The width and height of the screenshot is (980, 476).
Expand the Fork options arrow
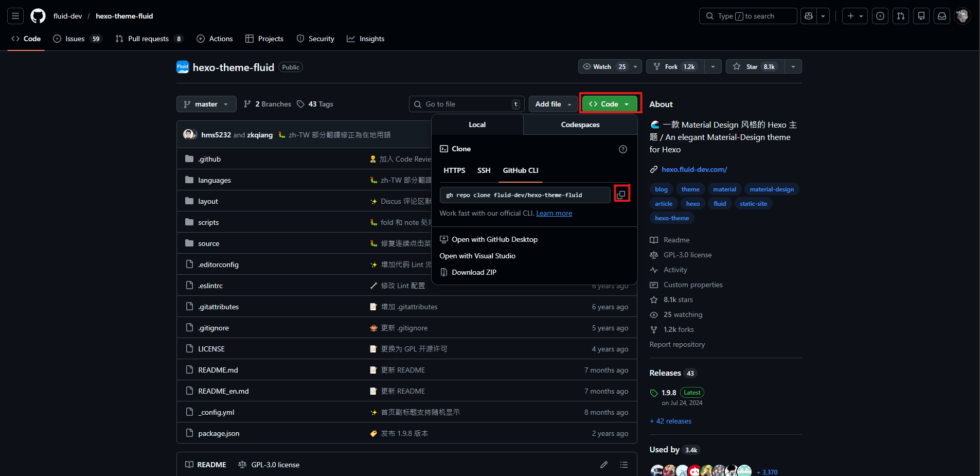(712, 67)
